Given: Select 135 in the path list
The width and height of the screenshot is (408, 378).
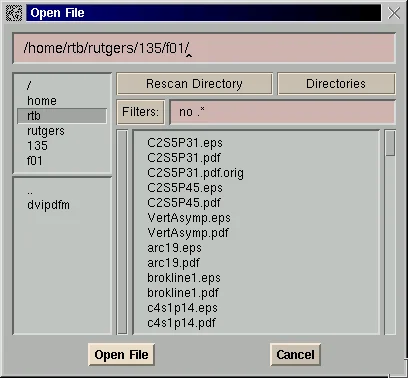Looking at the screenshot, I should (x=62, y=146).
